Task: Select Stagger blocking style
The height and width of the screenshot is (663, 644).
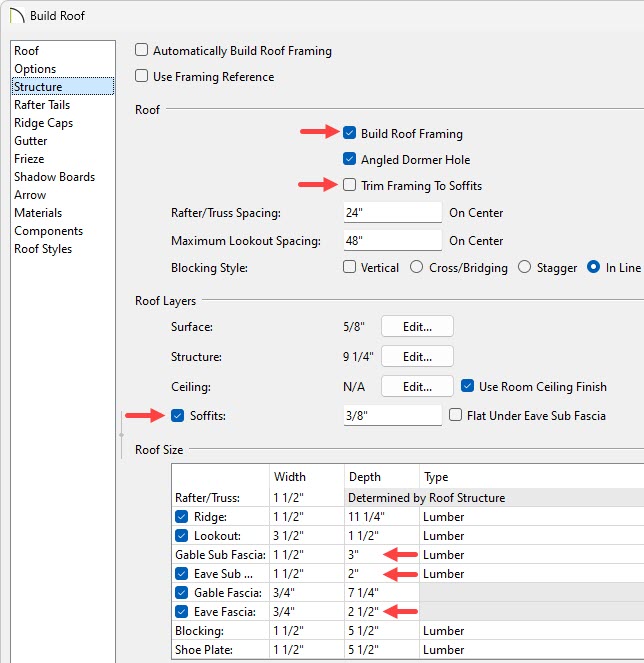Action: pyautogui.click(x=524, y=267)
